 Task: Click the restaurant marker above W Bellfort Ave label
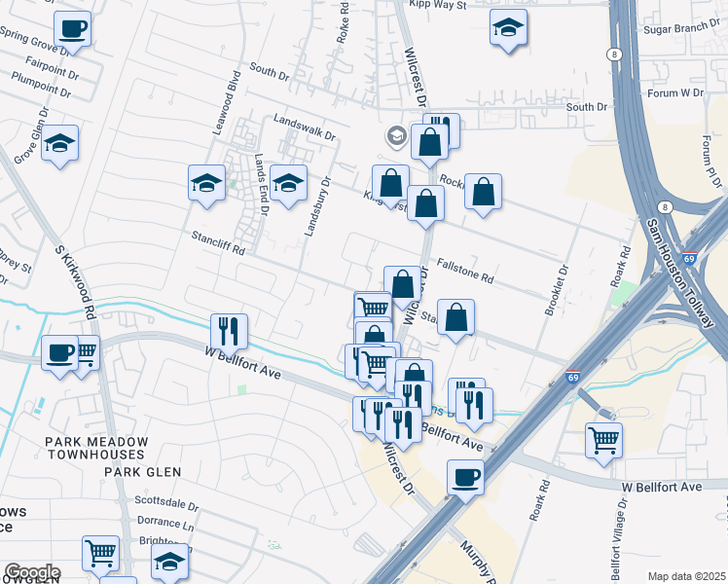point(230,331)
